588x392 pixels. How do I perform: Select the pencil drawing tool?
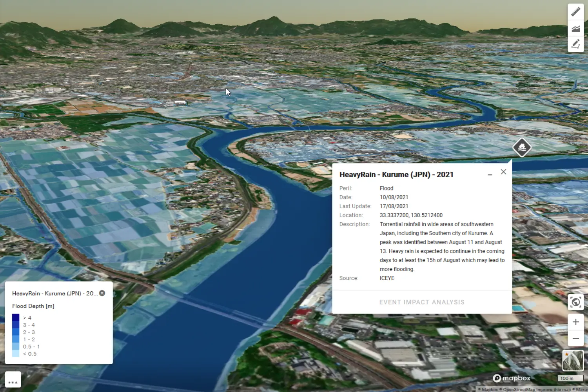(575, 44)
